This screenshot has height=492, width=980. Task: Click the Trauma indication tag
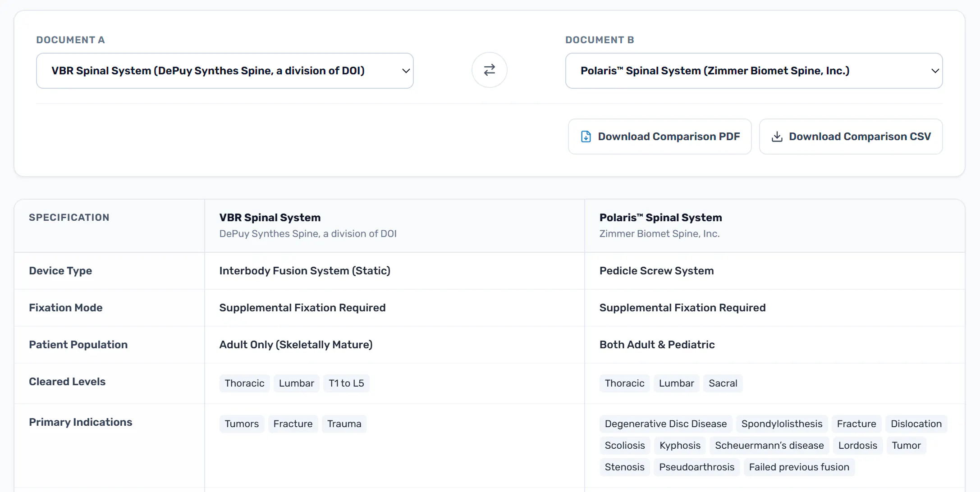[x=344, y=424]
